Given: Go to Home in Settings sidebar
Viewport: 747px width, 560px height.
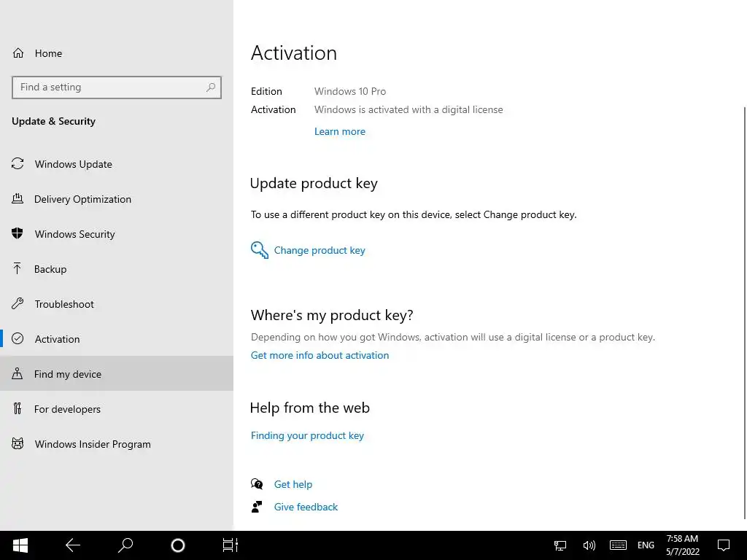Looking at the screenshot, I should 117,52.
